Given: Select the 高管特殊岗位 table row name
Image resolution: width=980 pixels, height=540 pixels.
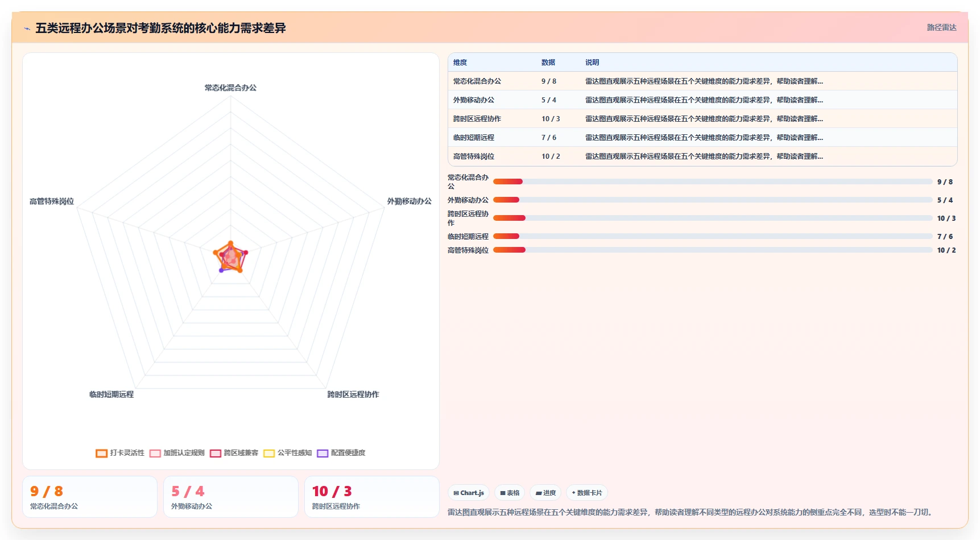Looking at the screenshot, I should (474, 156).
